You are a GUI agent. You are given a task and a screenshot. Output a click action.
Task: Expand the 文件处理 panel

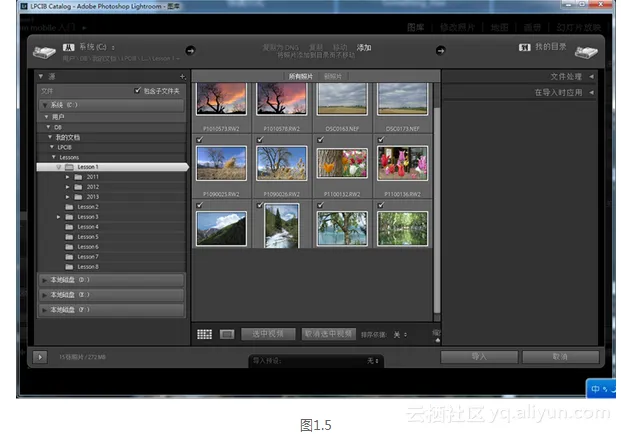click(x=591, y=76)
